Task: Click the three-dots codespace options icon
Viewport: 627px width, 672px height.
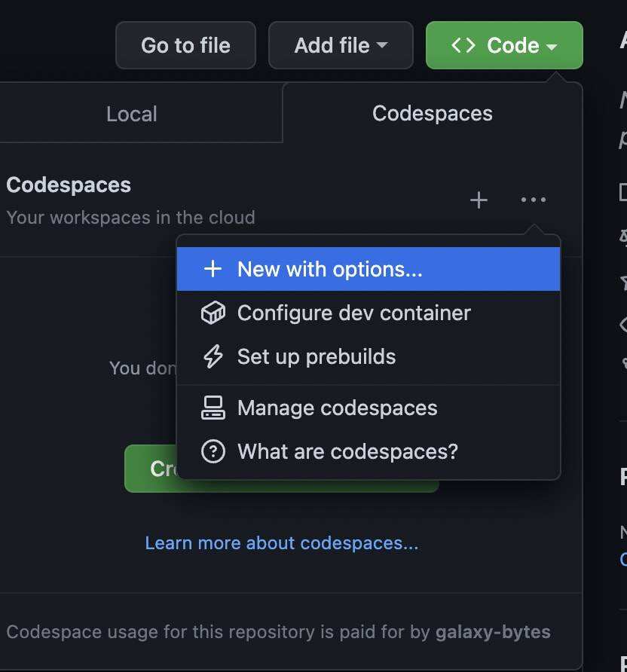Action: (x=534, y=200)
